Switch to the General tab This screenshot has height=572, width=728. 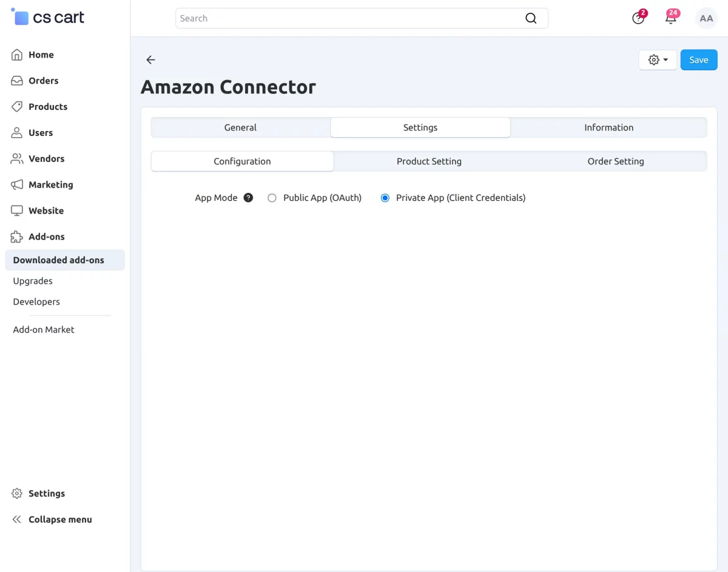(240, 127)
